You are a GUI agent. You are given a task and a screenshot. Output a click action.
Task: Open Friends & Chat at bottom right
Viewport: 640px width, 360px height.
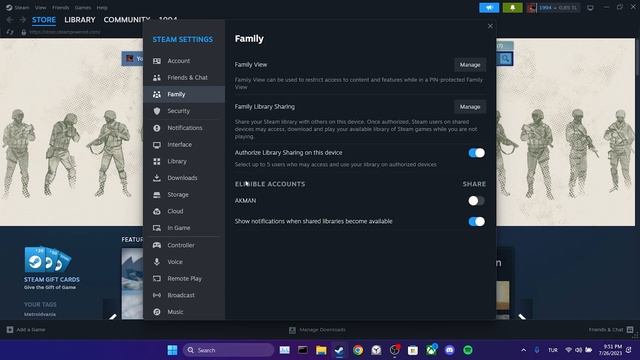coord(611,330)
